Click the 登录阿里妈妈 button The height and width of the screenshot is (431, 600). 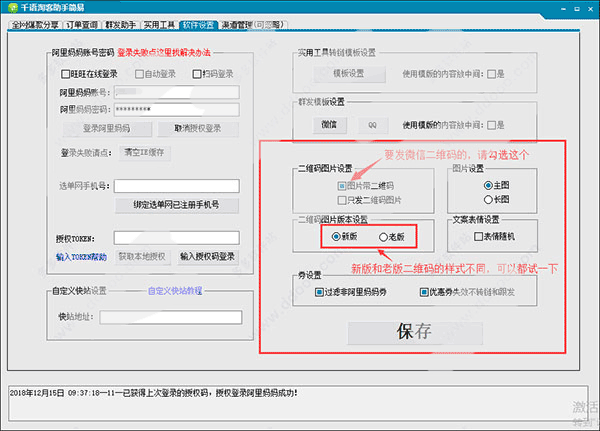tap(107, 129)
